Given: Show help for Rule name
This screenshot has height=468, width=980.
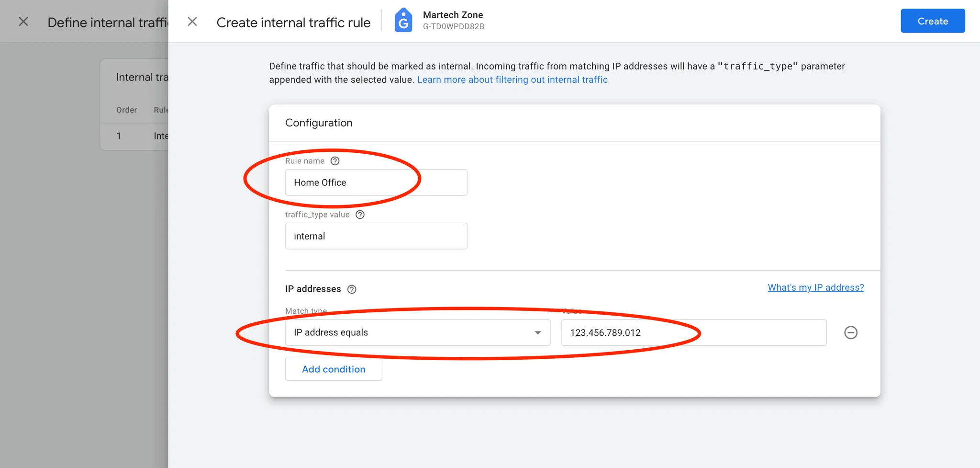Looking at the screenshot, I should tap(335, 161).
